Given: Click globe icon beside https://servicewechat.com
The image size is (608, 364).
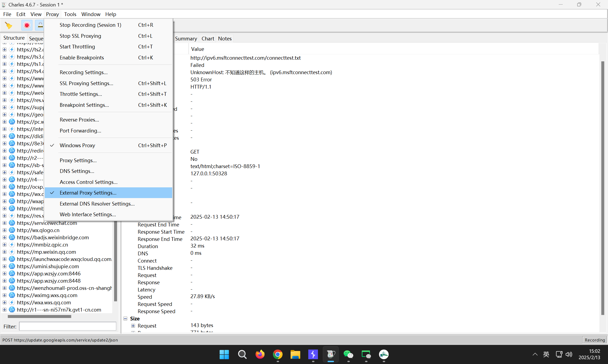Looking at the screenshot, I should tap(12, 223).
